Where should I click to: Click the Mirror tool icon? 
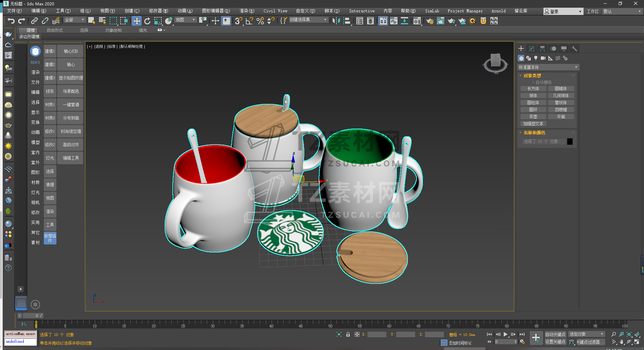[336, 21]
